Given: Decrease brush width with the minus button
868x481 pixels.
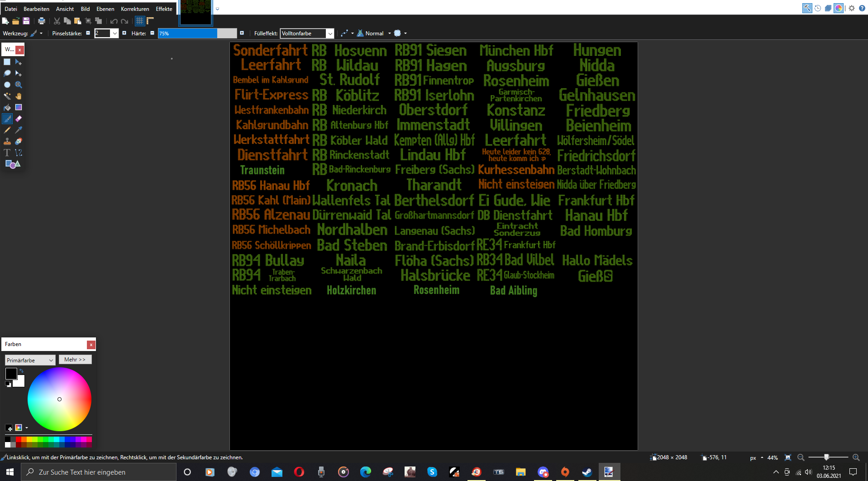Looking at the screenshot, I should click(x=88, y=33).
